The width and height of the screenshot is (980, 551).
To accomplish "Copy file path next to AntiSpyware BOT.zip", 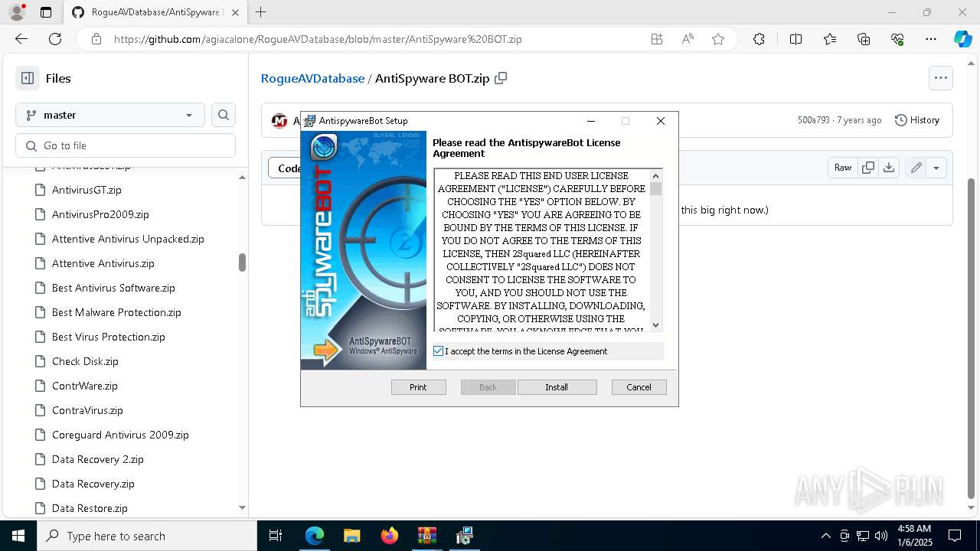I will click(501, 78).
